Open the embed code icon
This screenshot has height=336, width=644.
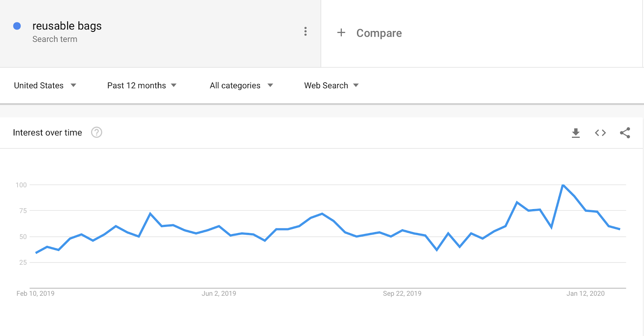(x=601, y=133)
